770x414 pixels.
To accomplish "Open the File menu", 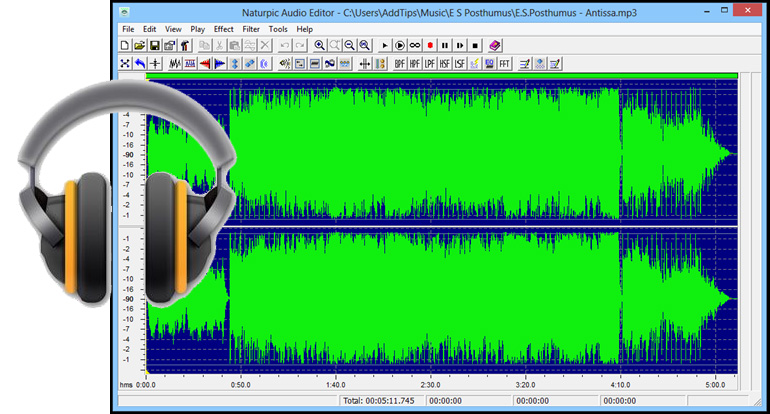I will 128,29.
